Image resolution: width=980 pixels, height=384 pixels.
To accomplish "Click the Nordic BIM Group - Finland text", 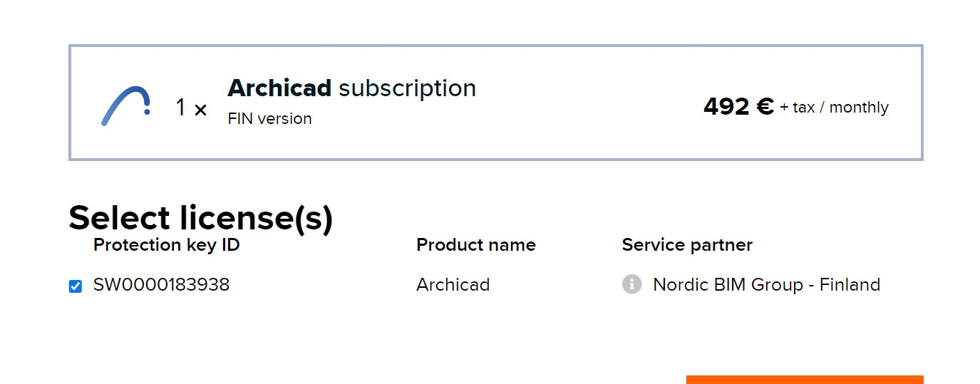I will [766, 285].
